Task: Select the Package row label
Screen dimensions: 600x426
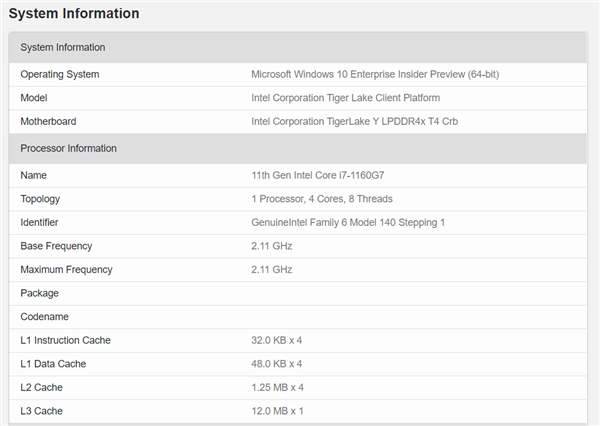Action: pos(39,293)
